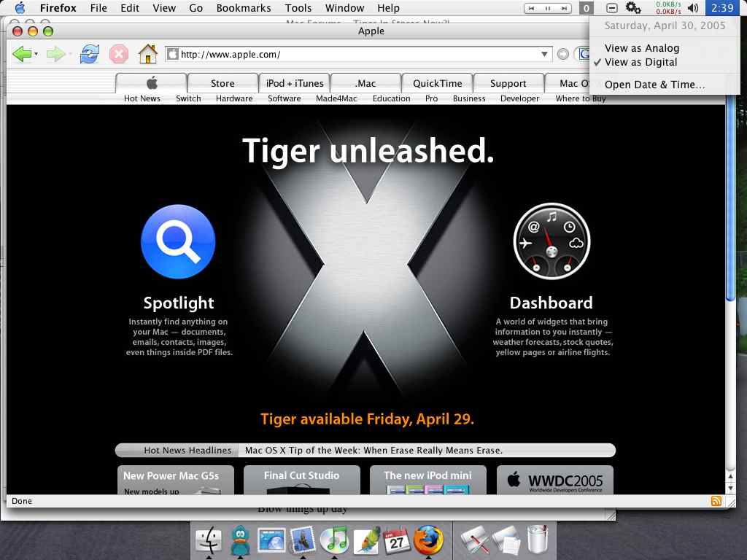The image size is (747, 560).
Task: Click the Hot News sub-navigation link
Action: click(142, 98)
